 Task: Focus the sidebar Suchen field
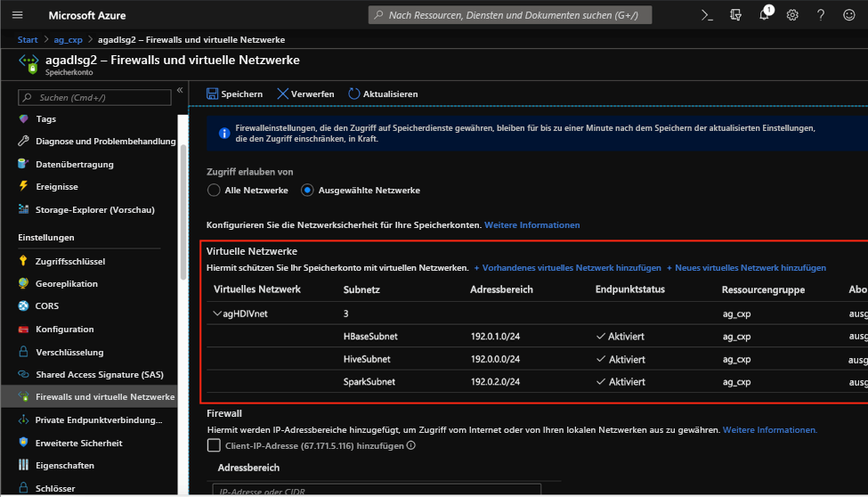pos(94,97)
